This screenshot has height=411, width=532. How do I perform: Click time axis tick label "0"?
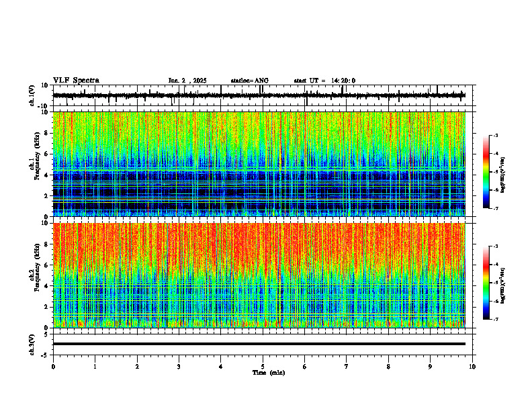pyautogui.click(x=53, y=367)
